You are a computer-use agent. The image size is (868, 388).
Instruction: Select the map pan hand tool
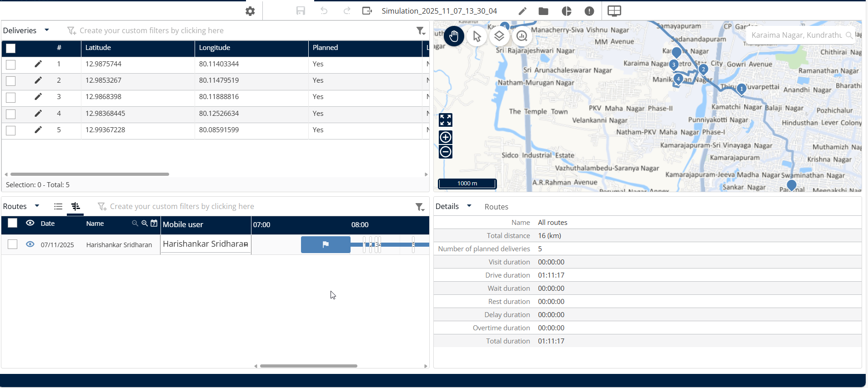(x=454, y=36)
